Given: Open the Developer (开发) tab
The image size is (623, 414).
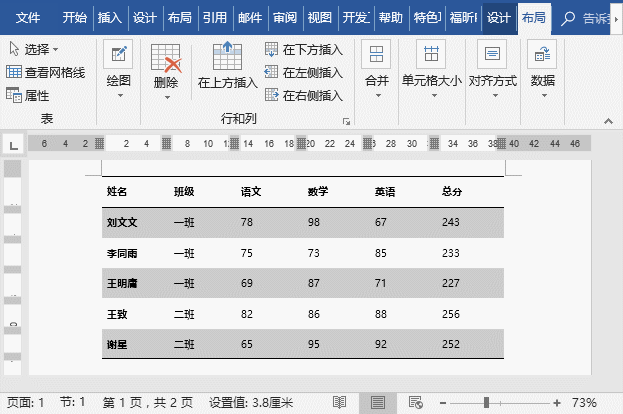Looking at the screenshot, I should coord(356,18).
